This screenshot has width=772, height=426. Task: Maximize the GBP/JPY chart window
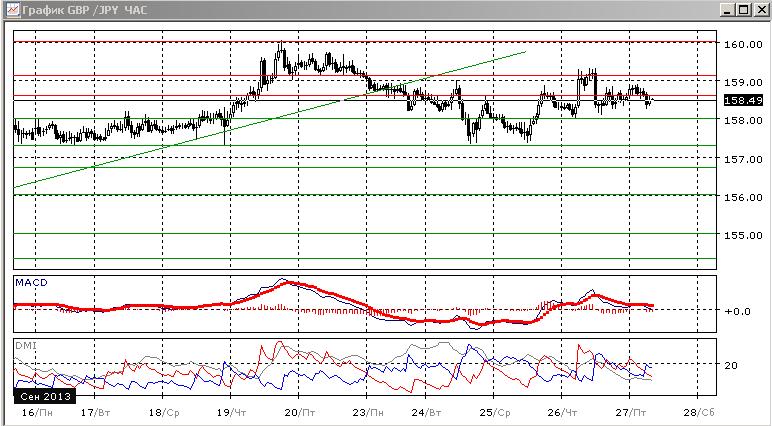click(x=743, y=10)
